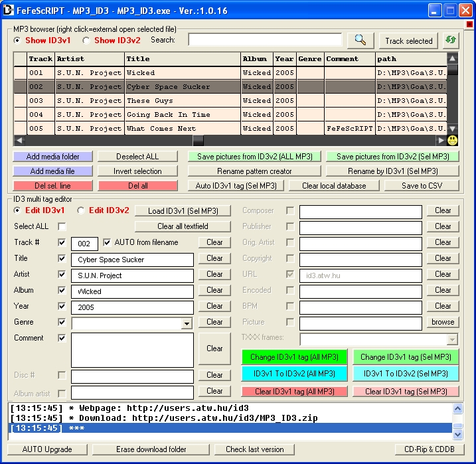Screen dimensions: 476x464
Task: Uncheck the Artist field checkbox
Action: [x=62, y=274]
